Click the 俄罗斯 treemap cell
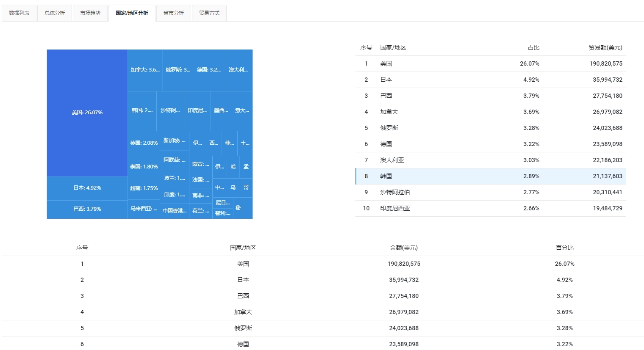Image resolution: width=644 pixels, height=350 pixels. (x=178, y=70)
